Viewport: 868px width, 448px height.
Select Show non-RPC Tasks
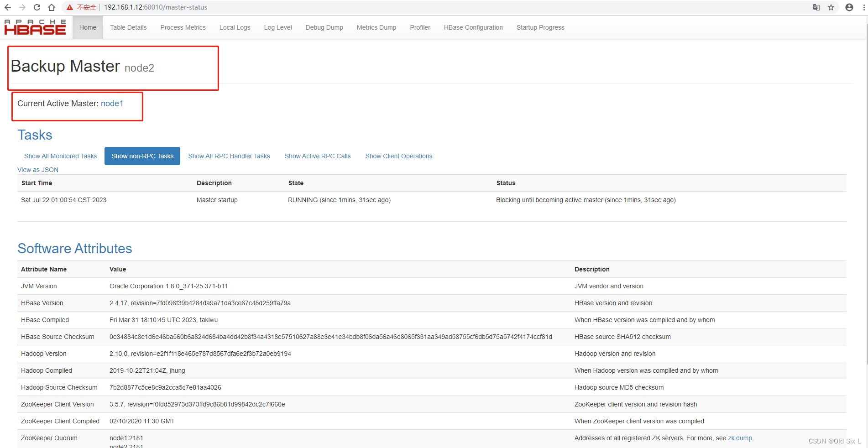(x=142, y=156)
